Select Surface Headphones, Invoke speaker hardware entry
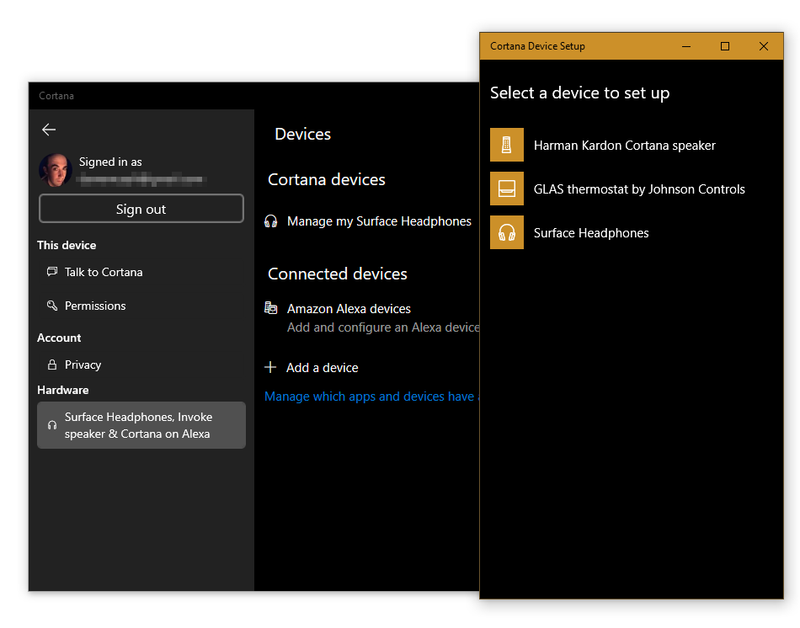This screenshot has width=800, height=628. tap(141, 425)
